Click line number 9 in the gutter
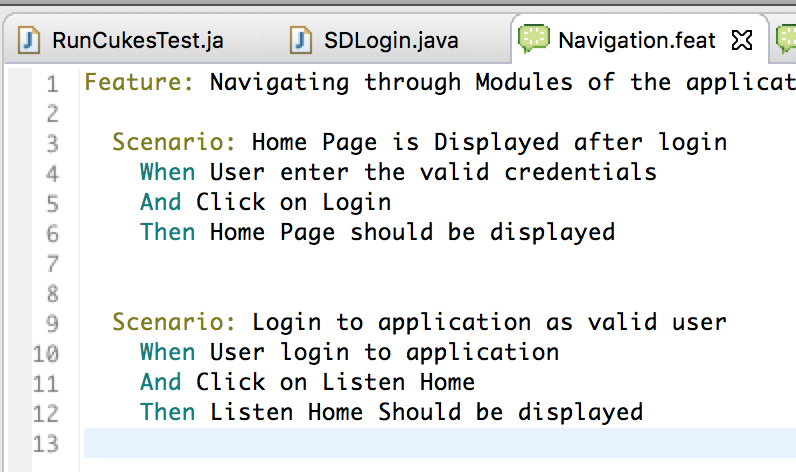The height and width of the screenshot is (472, 796). coord(52,323)
